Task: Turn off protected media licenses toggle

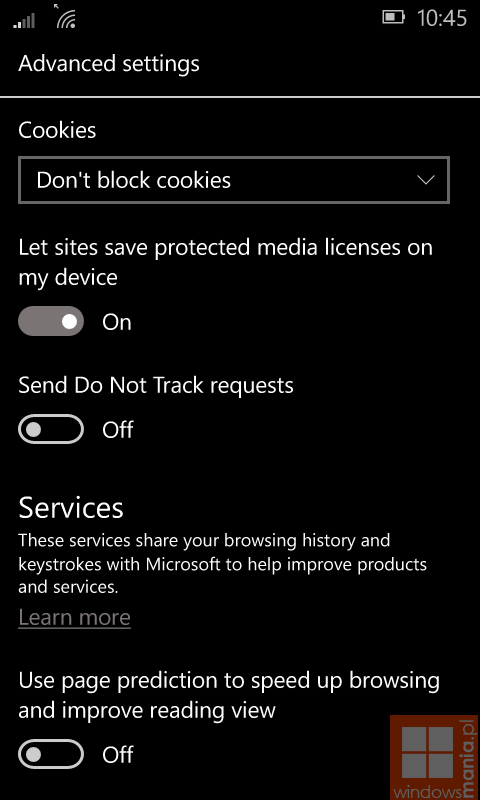Action: click(51, 321)
